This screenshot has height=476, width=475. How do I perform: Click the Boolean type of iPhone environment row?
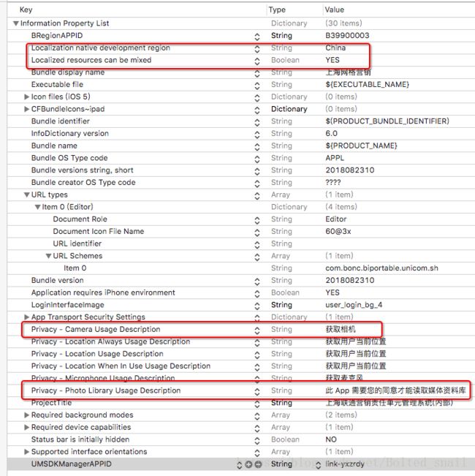click(x=285, y=292)
